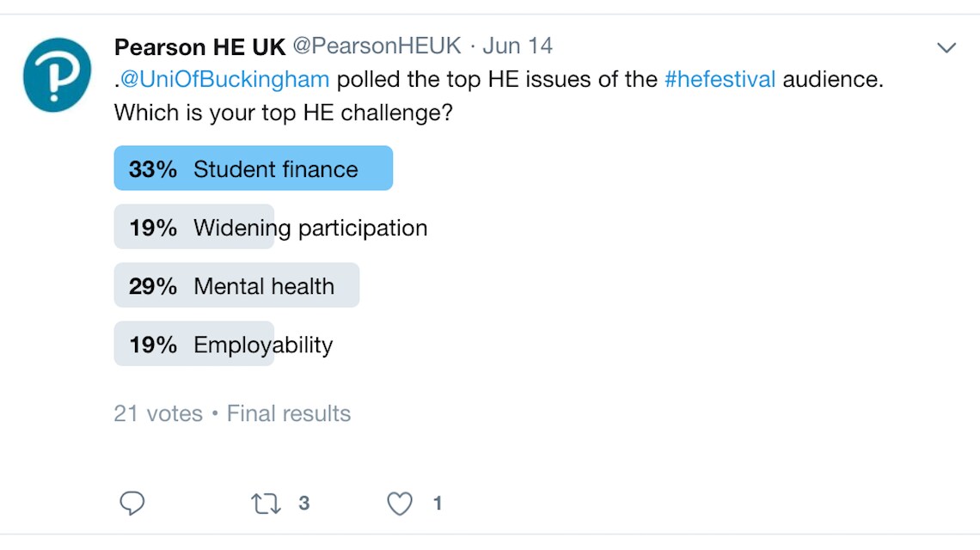The width and height of the screenshot is (980, 550).
Task: Select the Employability poll option
Action: point(263,345)
